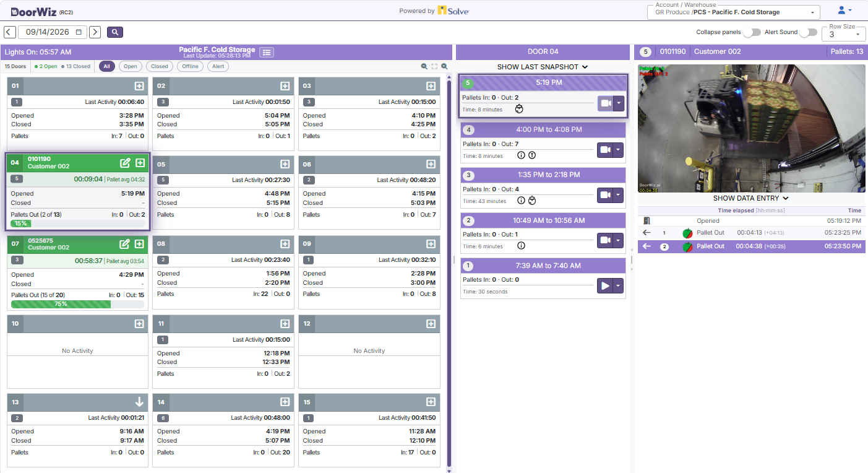
Task: Show doors with Alert status
Action: click(218, 66)
